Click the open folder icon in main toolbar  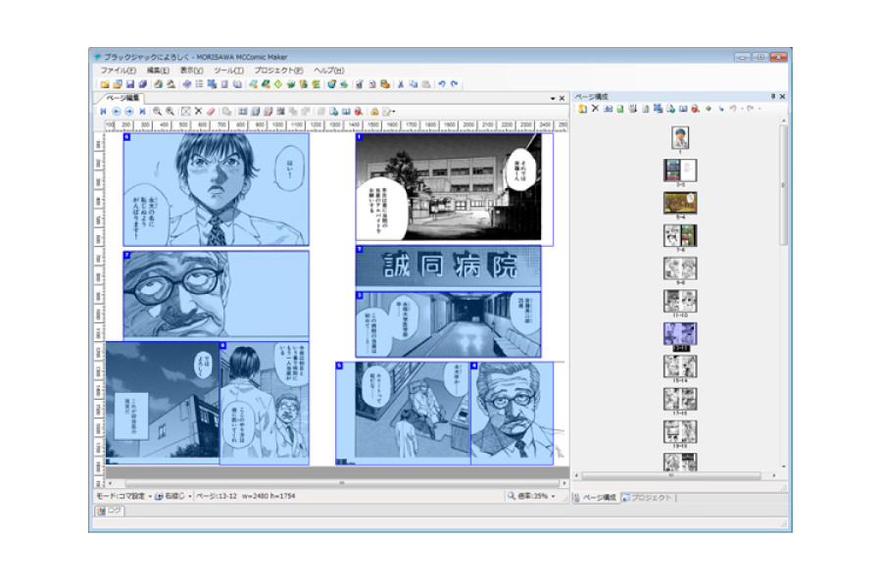pyautogui.click(x=105, y=84)
